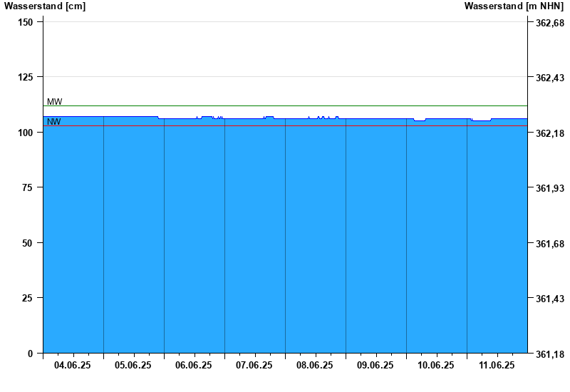Click the 361,18 value on right axis
Screen dimensions: 570x392
[550, 354]
